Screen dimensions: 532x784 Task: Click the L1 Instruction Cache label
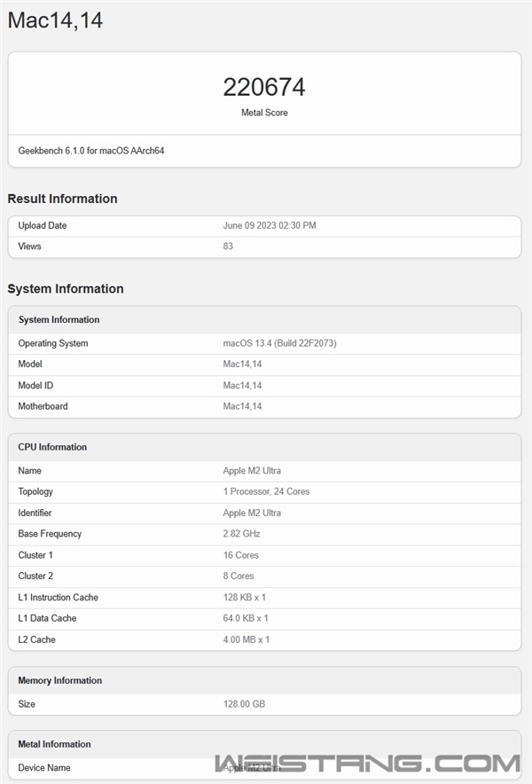pos(58,597)
